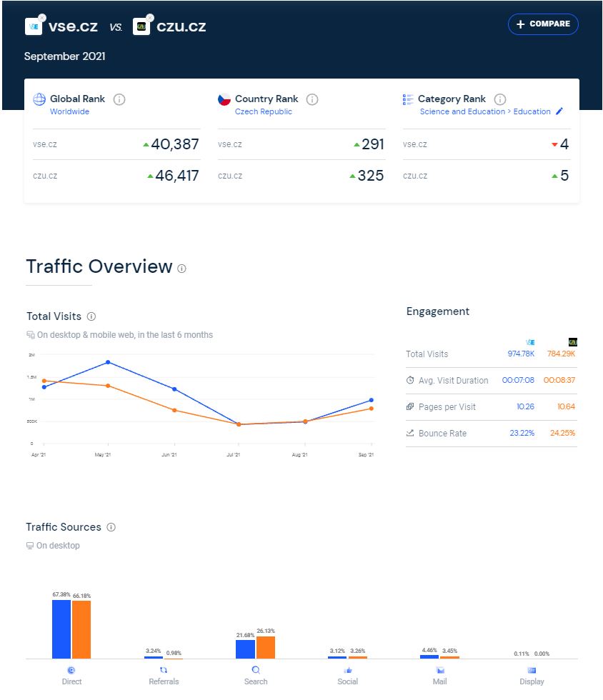Image resolution: width=603 pixels, height=700 pixels.
Task: Open Country Rank info tooltip icon
Action: 312,99
